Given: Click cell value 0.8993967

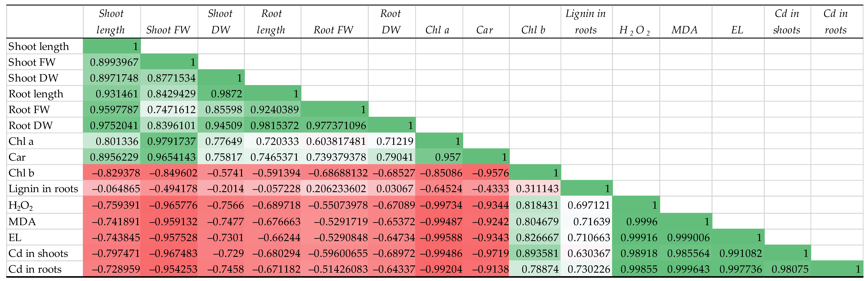Looking at the screenshot, I should pos(114,62).
